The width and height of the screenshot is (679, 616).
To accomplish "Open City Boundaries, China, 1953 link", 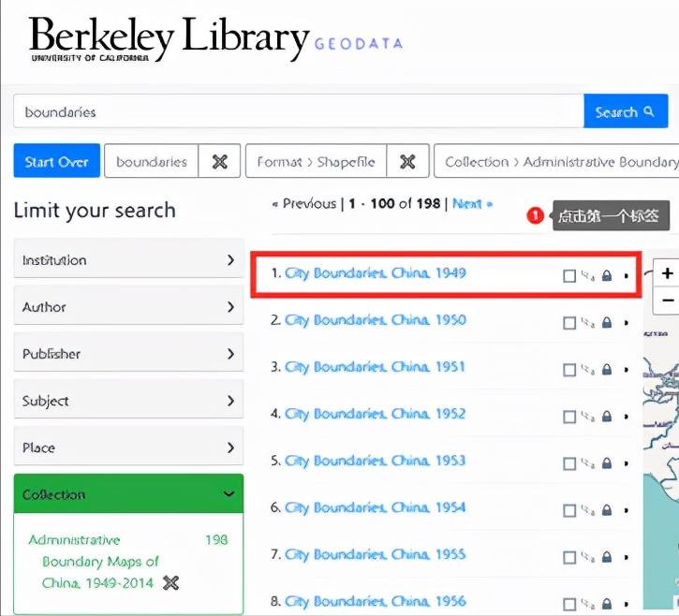I will tap(375, 461).
